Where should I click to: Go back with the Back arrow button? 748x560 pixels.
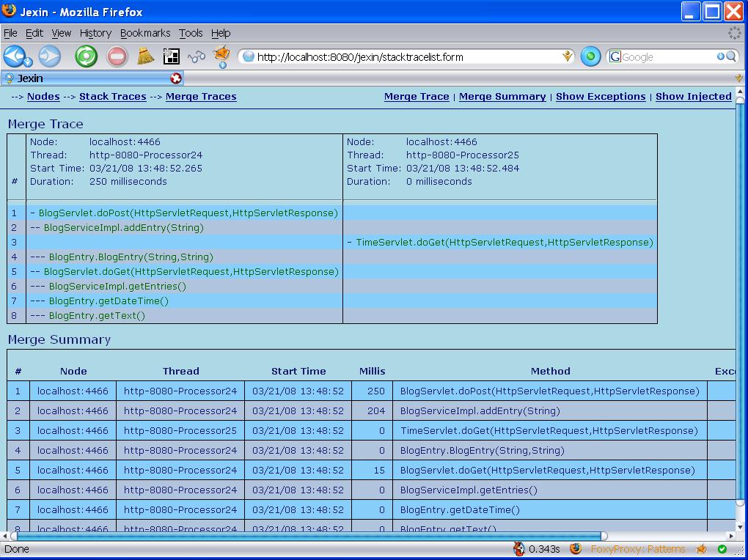[15, 56]
